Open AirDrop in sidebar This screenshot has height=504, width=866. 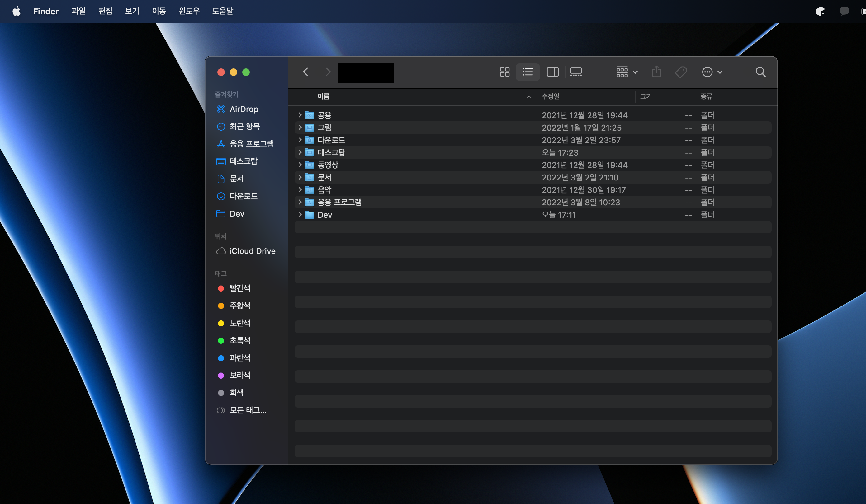click(x=244, y=109)
